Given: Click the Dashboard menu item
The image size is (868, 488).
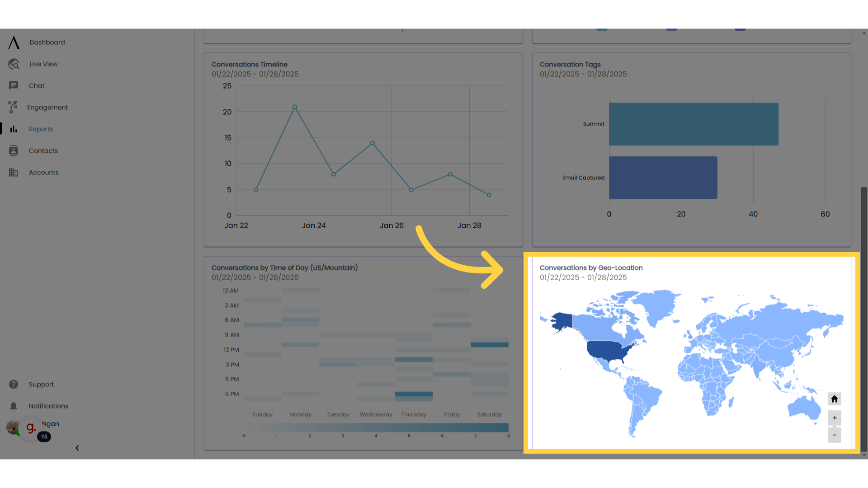Looking at the screenshot, I should 47,42.
